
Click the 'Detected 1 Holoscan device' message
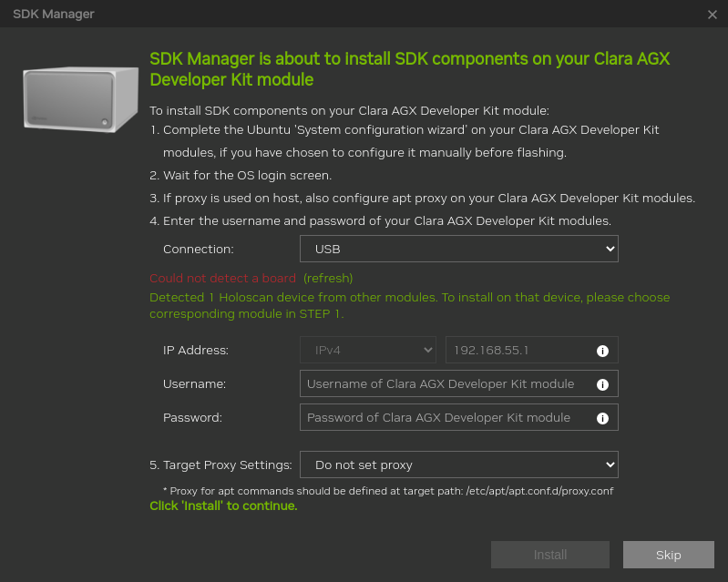[x=409, y=305]
